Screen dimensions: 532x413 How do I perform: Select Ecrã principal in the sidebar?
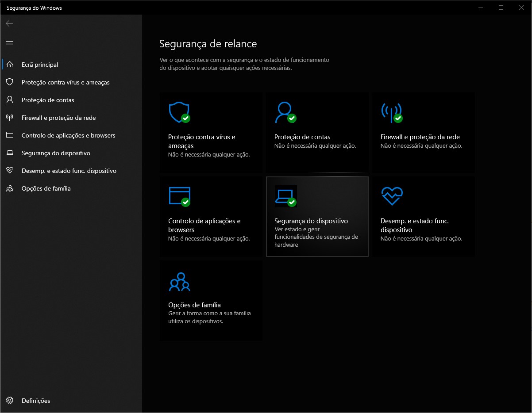coord(71,65)
